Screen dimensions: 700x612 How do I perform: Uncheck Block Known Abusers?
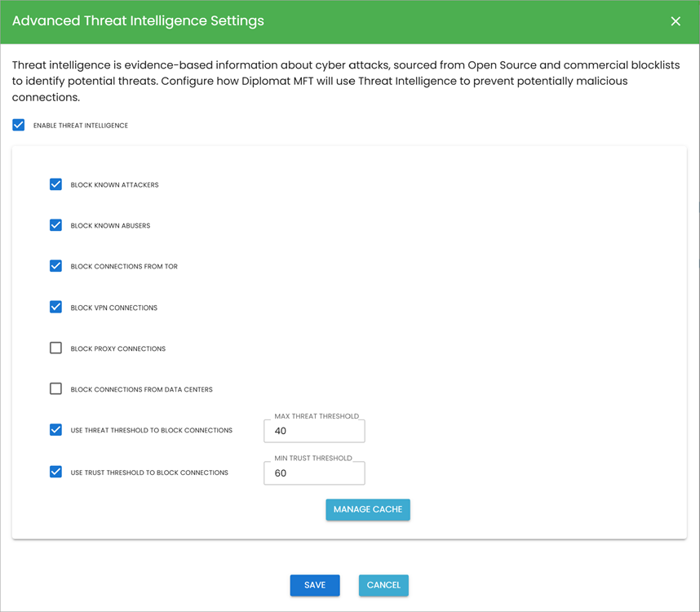coord(55,225)
